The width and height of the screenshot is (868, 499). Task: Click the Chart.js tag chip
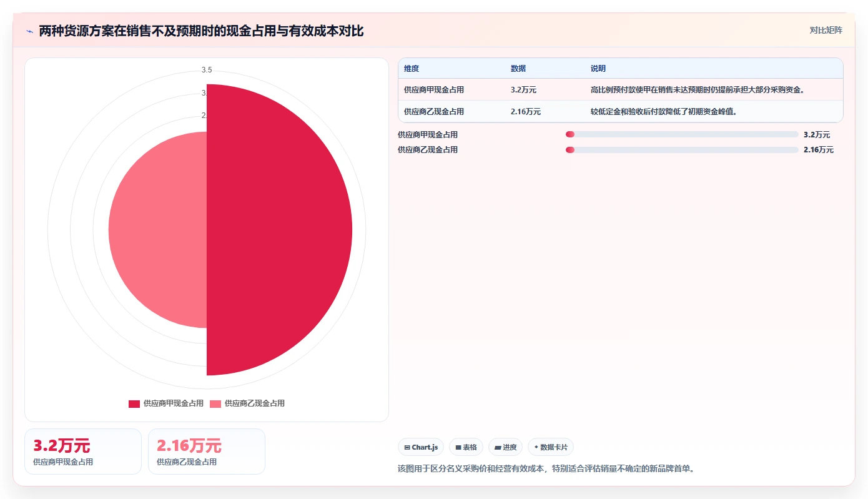[421, 447]
